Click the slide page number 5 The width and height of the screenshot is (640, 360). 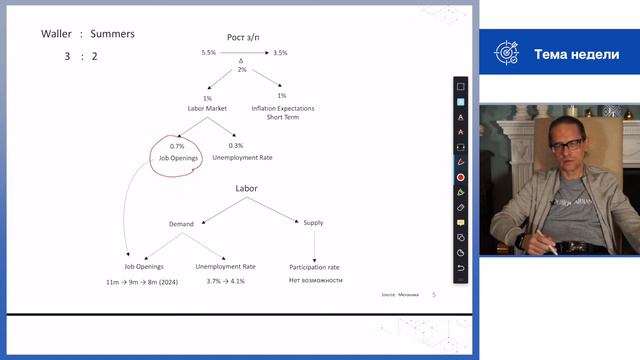(x=434, y=294)
